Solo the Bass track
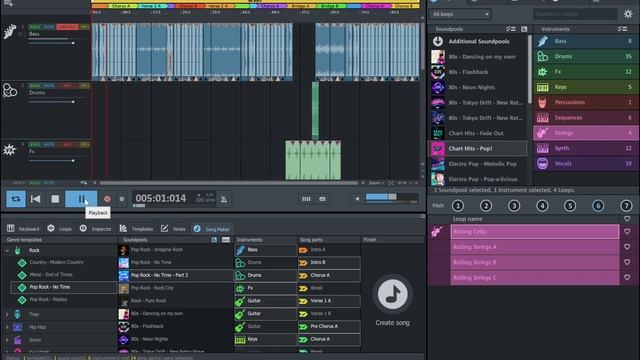Screen dimensions: 640x360 35,27
